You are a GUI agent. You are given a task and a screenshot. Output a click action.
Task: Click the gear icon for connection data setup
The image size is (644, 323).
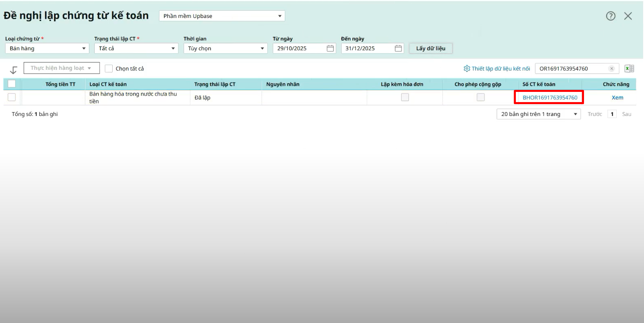(x=467, y=69)
